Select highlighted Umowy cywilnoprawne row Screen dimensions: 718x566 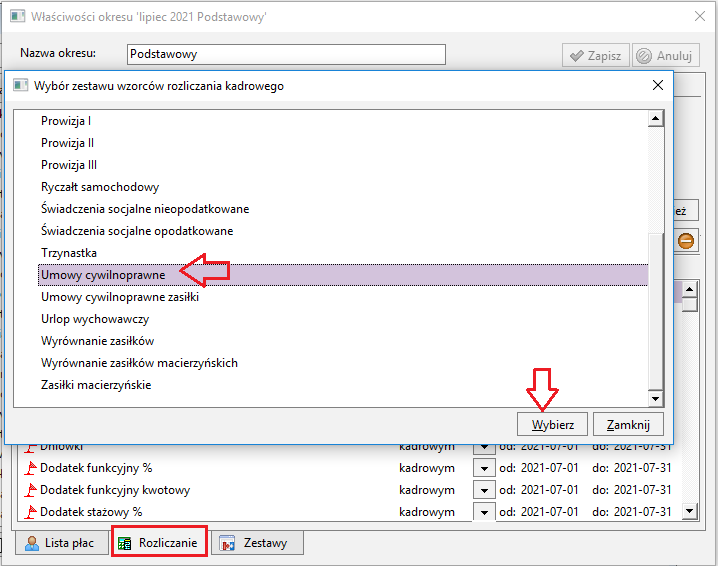[343, 275]
